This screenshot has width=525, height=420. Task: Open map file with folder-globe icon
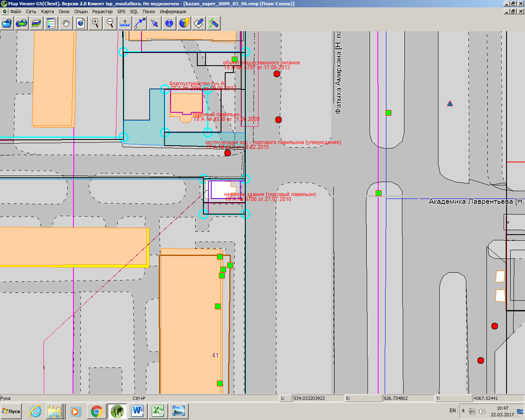tap(7, 23)
